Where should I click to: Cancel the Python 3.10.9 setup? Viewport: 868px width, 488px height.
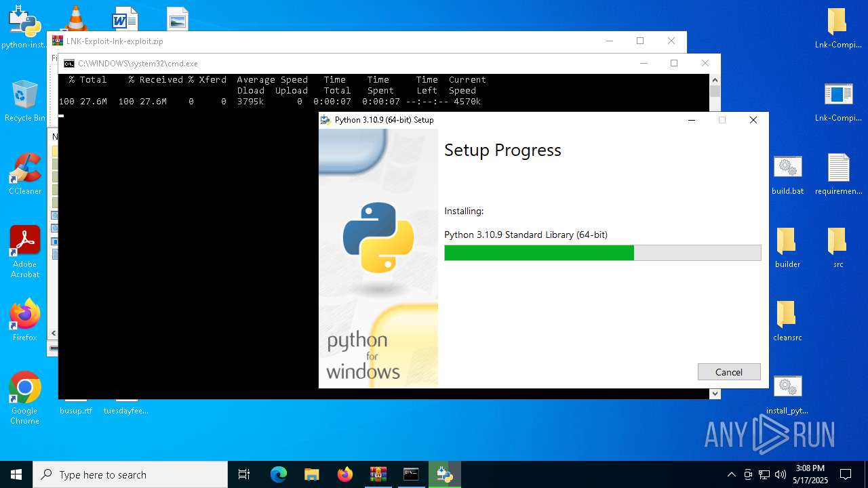[729, 372]
